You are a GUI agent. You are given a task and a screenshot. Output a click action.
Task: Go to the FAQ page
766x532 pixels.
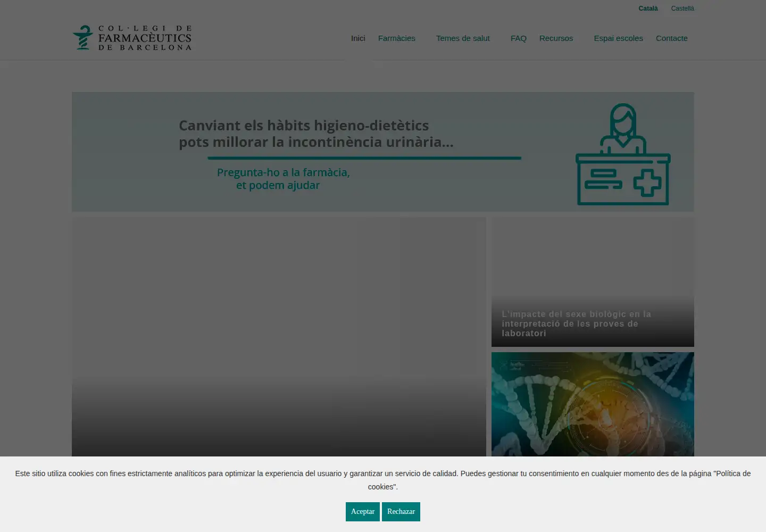click(519, 38)
